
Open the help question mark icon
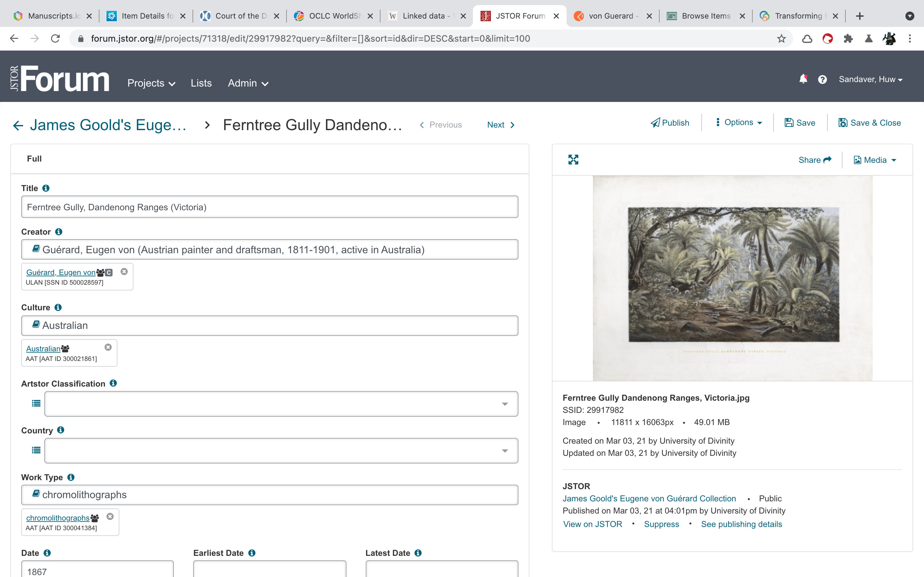coord(822,79)
